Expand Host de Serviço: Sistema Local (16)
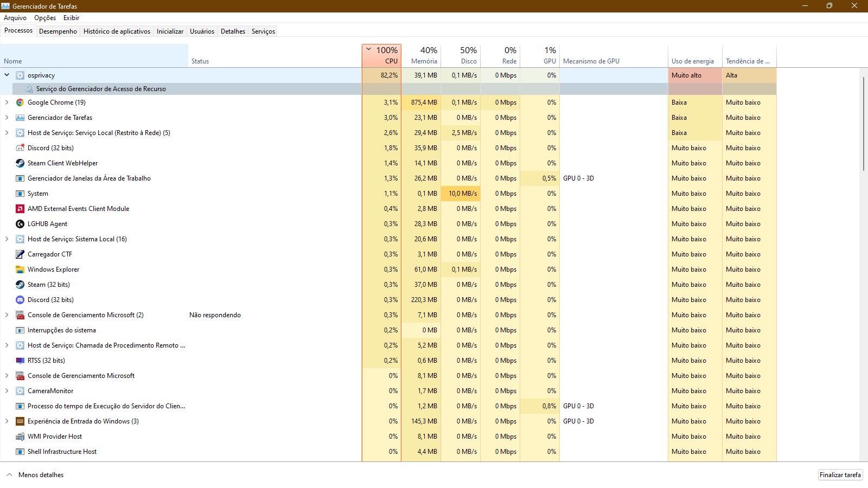Image resolution: width=868 pixels, height=488 pixels. (x=7, y=239)
